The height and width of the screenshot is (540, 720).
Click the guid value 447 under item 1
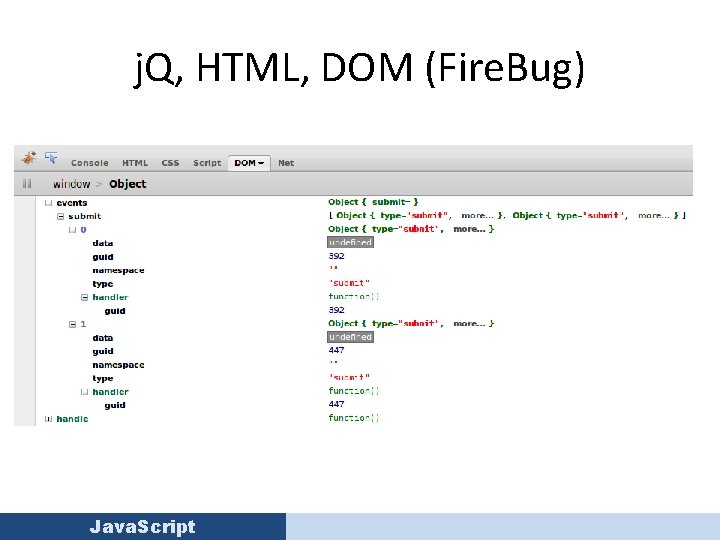click(x=336, y=350)
